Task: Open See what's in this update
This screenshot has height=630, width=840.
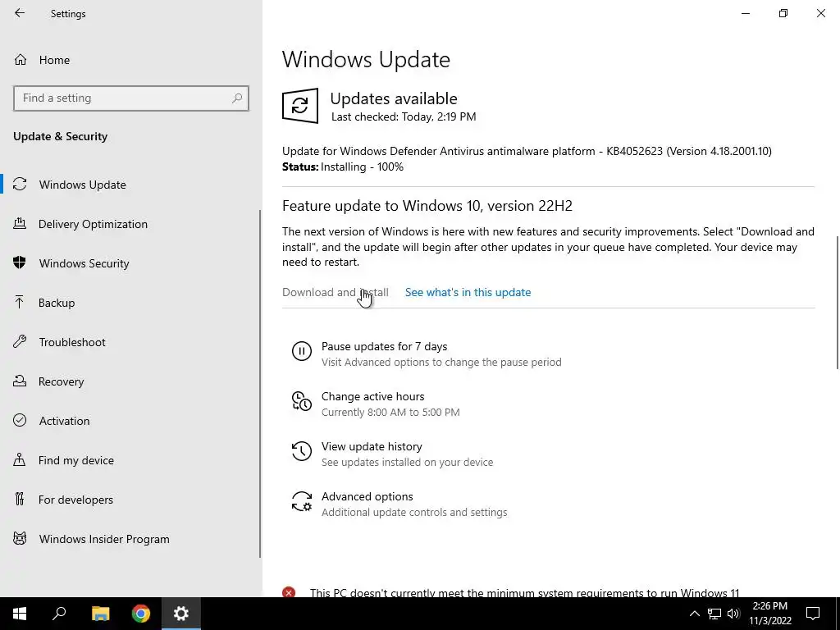Action: click(468, 292)
